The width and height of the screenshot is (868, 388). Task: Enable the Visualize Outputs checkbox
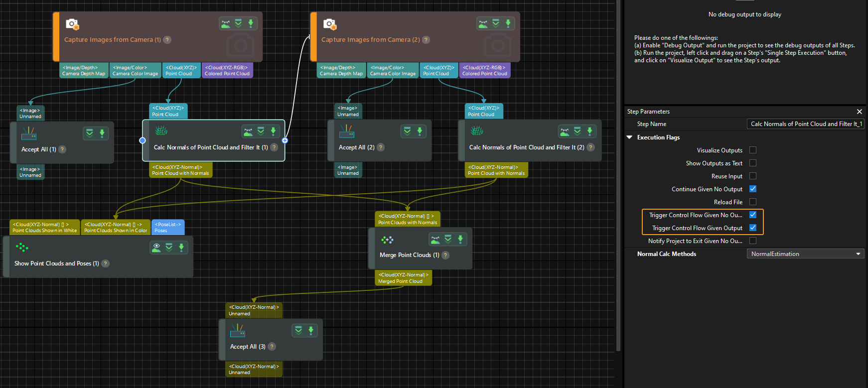[753, 150]
